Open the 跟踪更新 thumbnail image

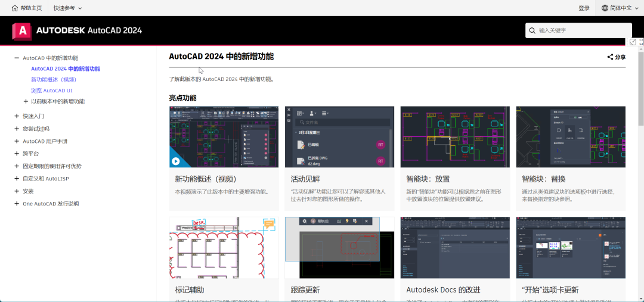click(x=339, y=248)
